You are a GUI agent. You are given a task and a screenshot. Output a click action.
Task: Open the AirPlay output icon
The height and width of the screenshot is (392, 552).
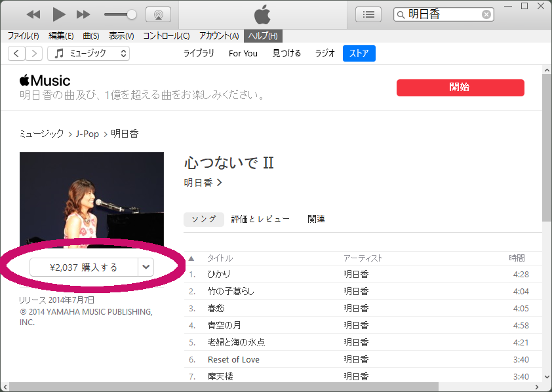tap(159, 14)
